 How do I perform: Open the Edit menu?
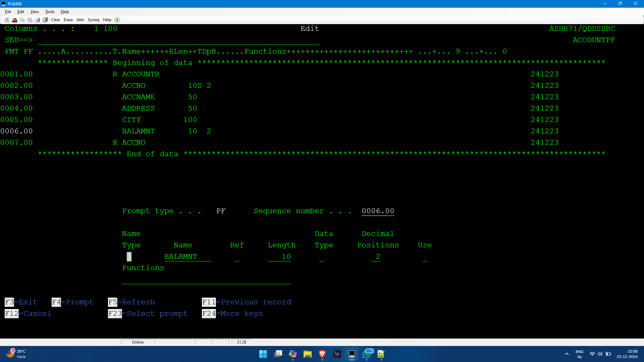tap(20, 11)
